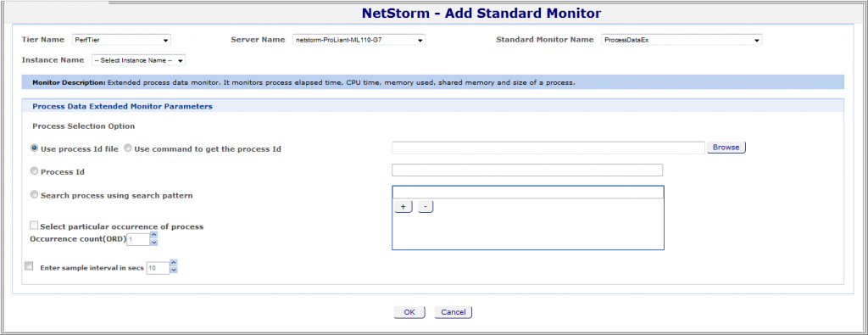Click the Browse button
This screenshot has width=868, height=335.
pos(726,148)
